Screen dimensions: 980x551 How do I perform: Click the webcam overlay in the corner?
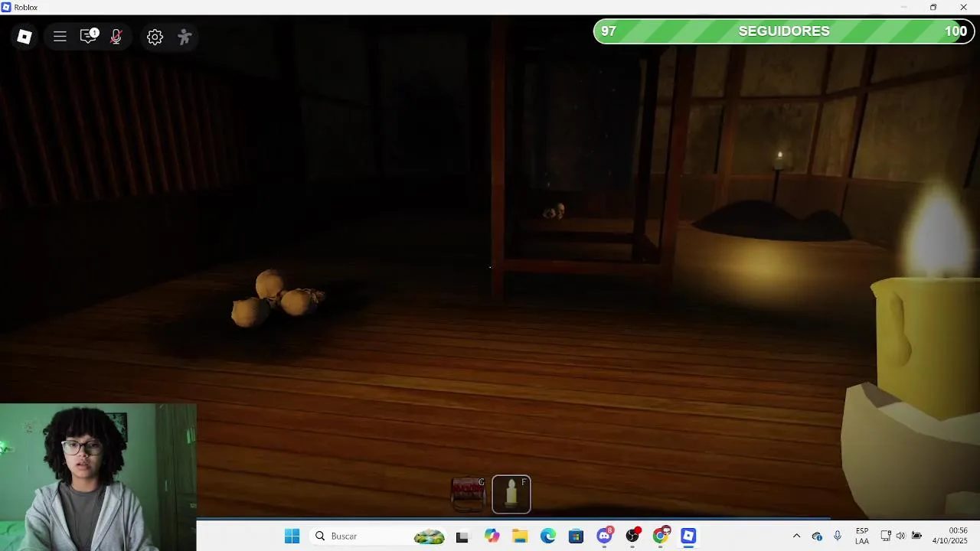click(x=98, y=477)
